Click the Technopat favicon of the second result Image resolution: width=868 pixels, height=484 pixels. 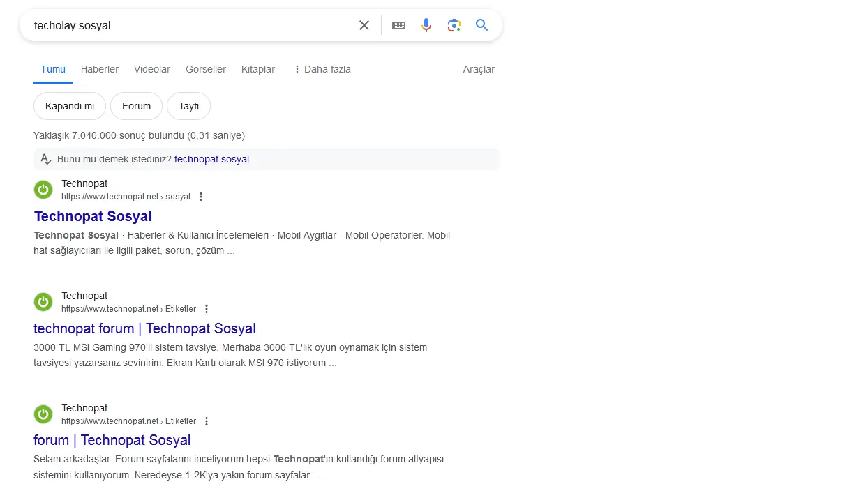pyautogui.click(x=43, y=302)
